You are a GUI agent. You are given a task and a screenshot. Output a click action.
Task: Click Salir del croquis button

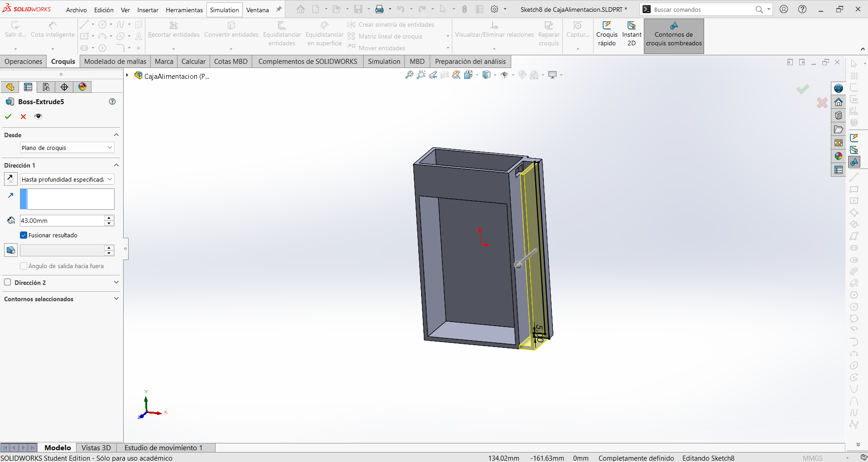[x=15, y=30]
